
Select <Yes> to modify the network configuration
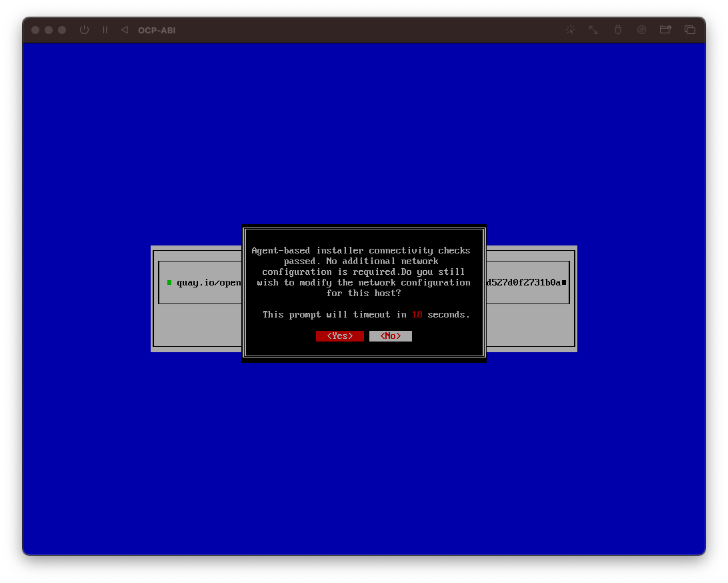pyautogui.click(x=339, y=336)
